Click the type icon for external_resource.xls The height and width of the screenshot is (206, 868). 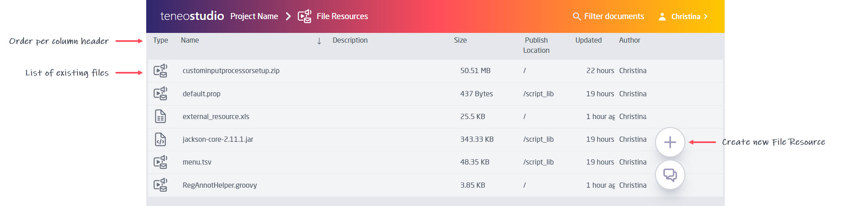click(160, 117)
